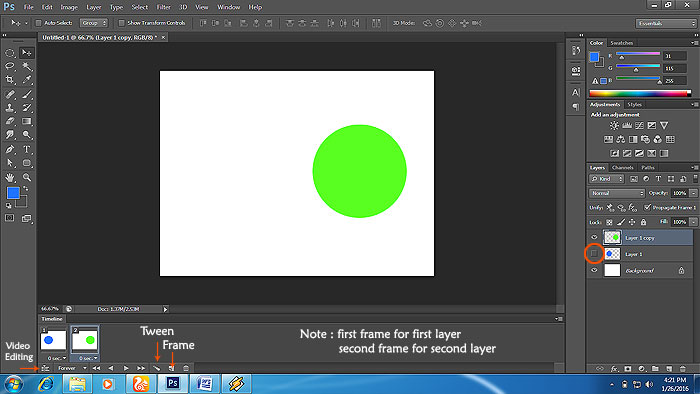Click Photoshop icon in Windows taskbar
700x394 pixels.
173,384
